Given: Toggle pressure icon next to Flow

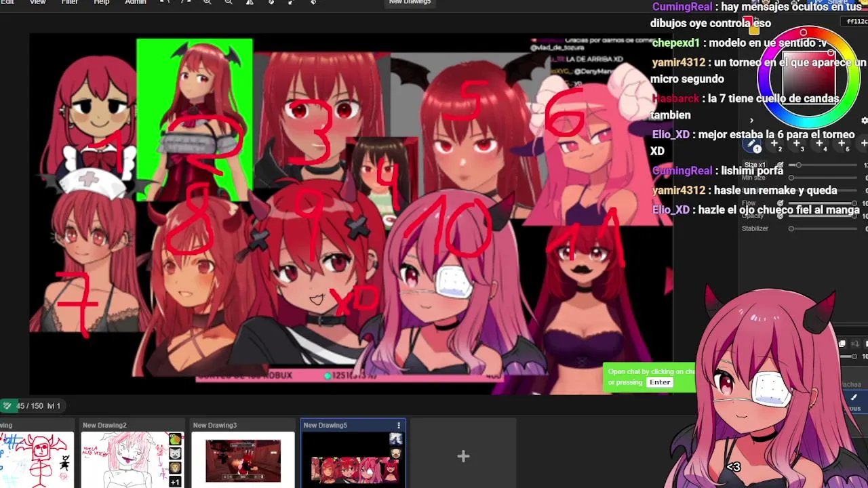Looking at the screenshot, I should point(780,203).
